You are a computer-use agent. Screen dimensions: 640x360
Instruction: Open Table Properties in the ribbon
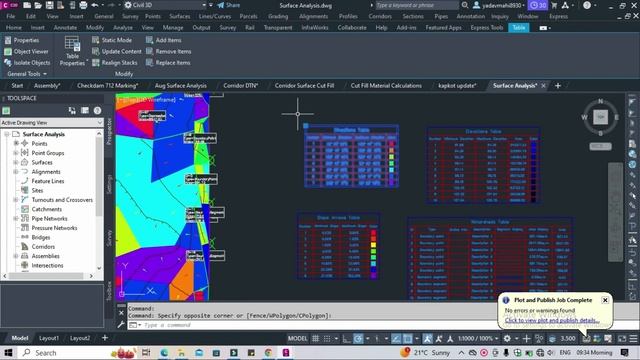(72, 51)
